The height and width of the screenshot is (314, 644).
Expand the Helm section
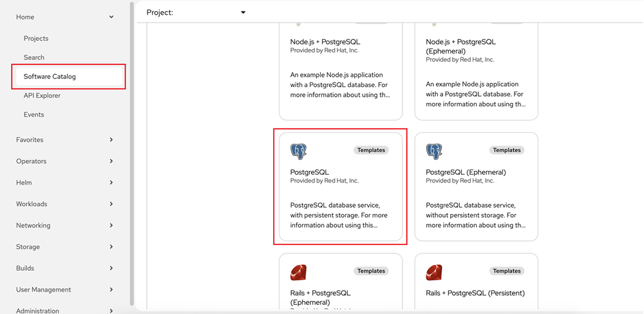coord(65,182)
